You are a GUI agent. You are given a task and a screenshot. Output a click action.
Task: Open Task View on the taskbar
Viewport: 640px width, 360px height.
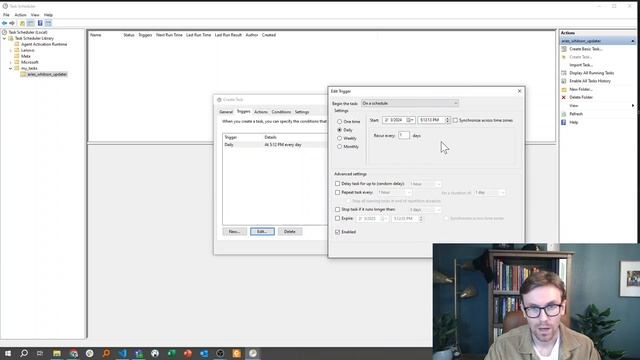point(40,353)
